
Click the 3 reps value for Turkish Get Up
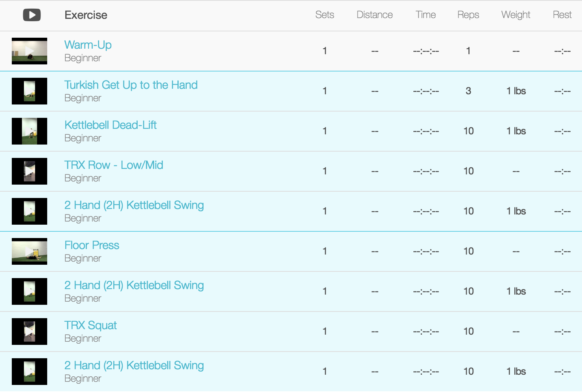tap(468, 91)
